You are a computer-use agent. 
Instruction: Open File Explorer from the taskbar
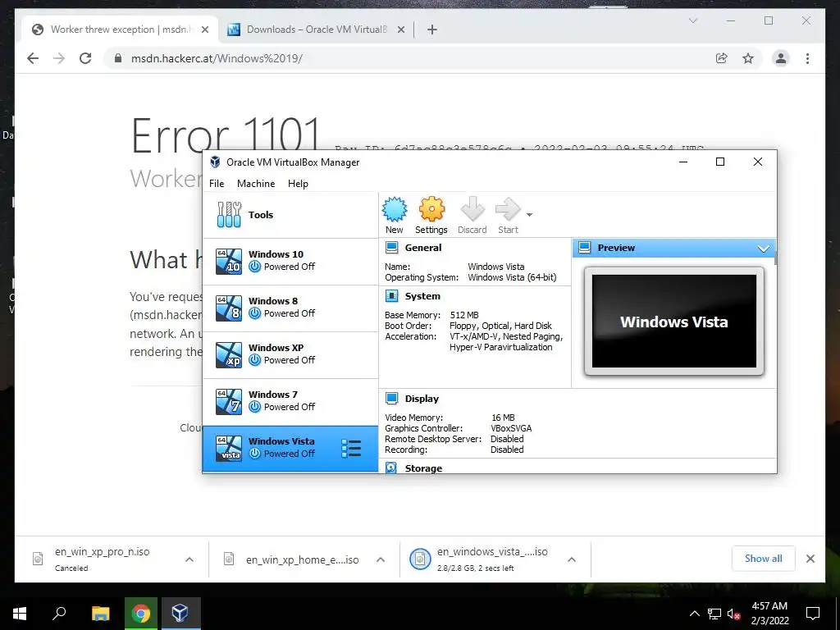point(100,614)
